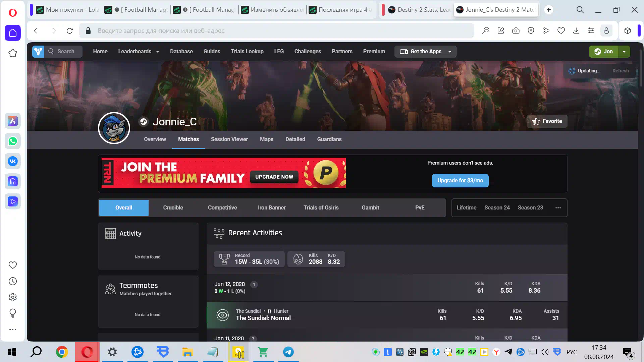Open the Maps profile tab

coord(267,139)
